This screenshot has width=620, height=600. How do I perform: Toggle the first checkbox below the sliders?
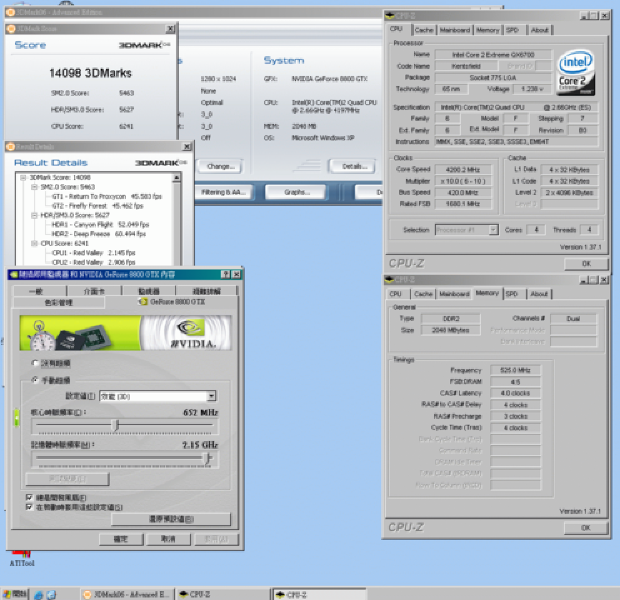pos(29,497)
